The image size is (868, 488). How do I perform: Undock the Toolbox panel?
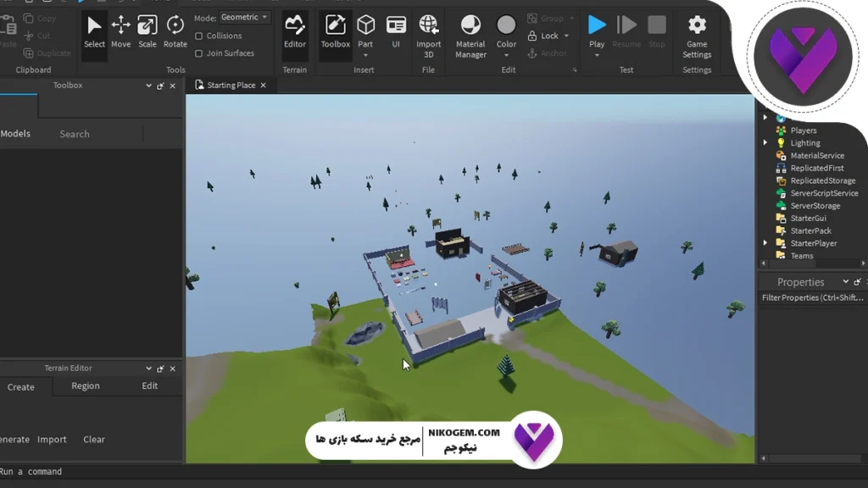[x=160, y=86]
